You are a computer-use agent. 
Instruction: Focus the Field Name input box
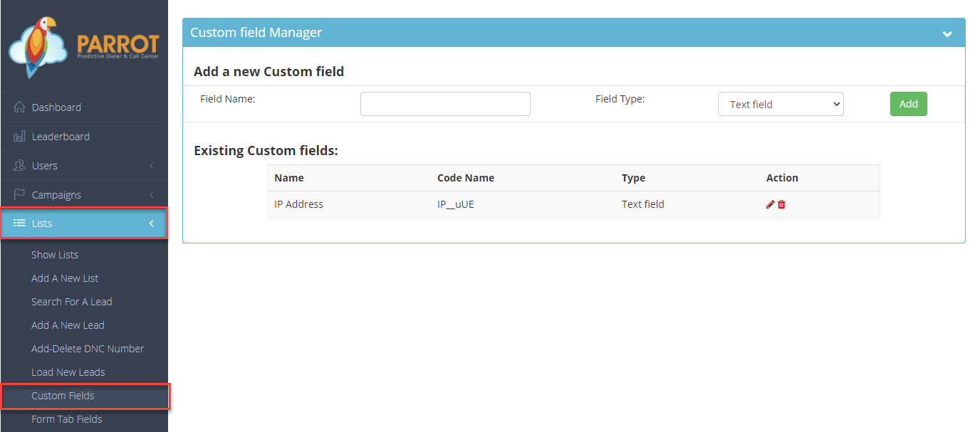pyautogui.click(x=445, y=104)
